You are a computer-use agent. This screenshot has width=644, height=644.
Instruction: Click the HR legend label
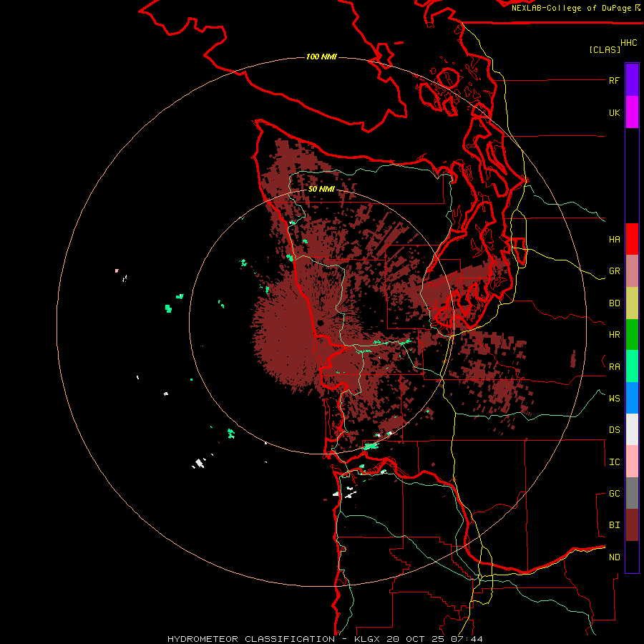pos(614,335)
